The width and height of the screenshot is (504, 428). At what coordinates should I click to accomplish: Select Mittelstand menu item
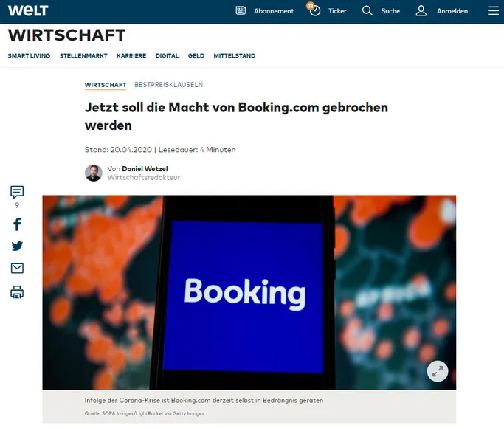pos(235,55)
